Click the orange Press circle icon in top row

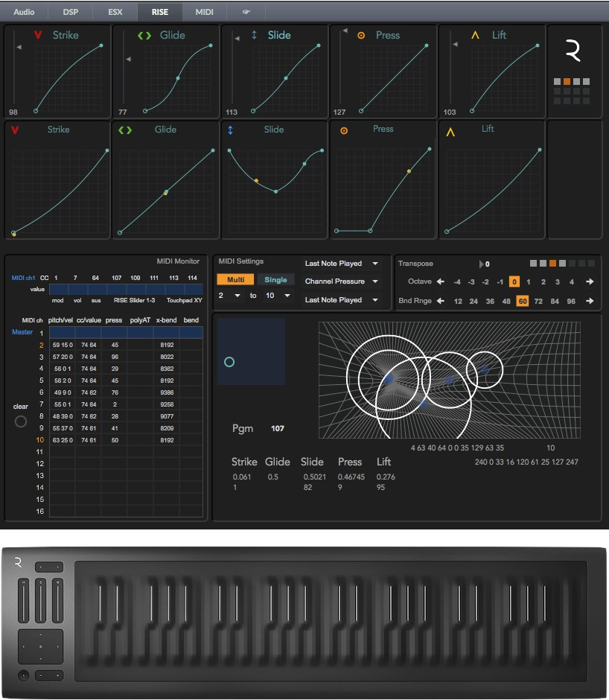pyautogui.click(x=361, y=35)
